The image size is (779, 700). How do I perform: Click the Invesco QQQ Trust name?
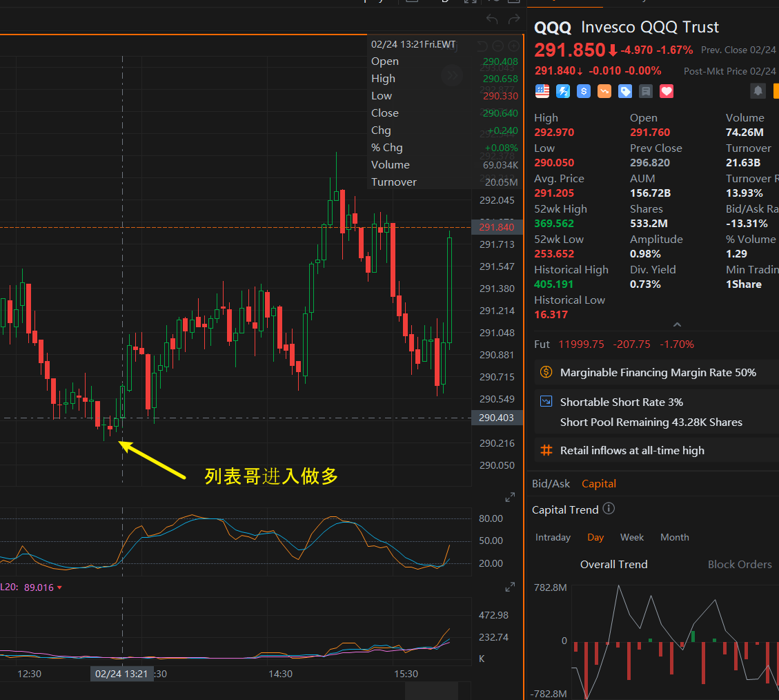650,27
